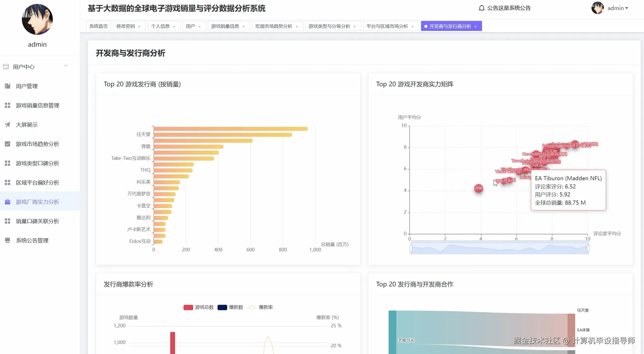Click the 大屏展示 paper-plane icon
This screenshot has height=354, width=644.
pos(8,125)
